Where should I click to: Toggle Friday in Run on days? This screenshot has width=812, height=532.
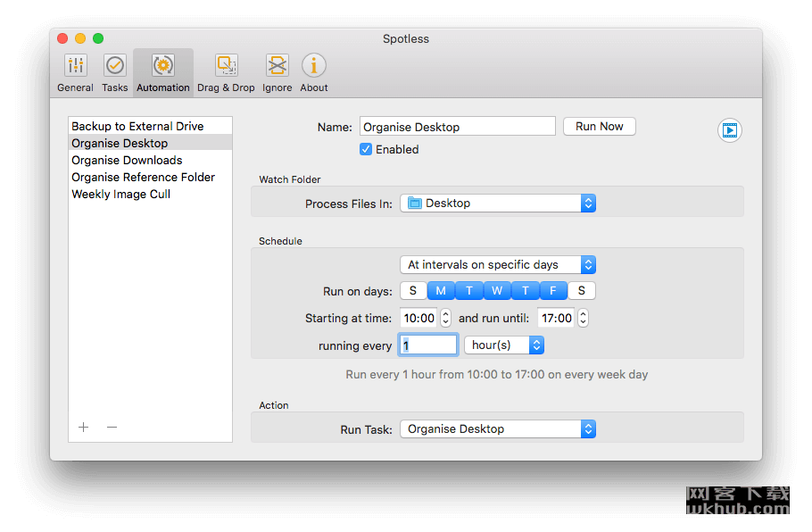point(553,291)
